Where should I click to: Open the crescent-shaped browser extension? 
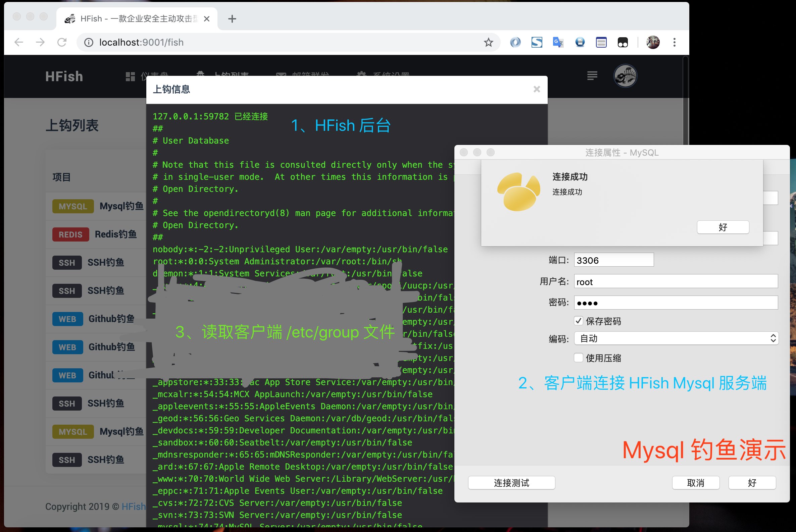click(515, 42)
